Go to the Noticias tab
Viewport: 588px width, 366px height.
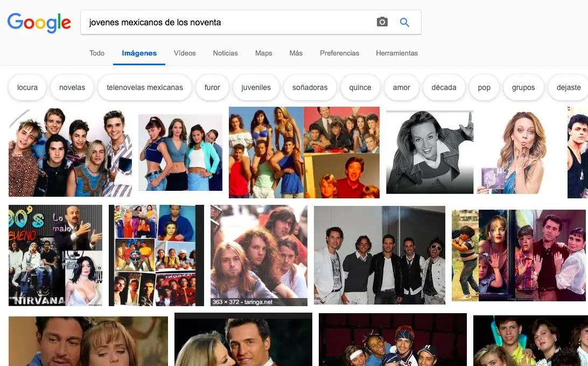pos(226,53)
